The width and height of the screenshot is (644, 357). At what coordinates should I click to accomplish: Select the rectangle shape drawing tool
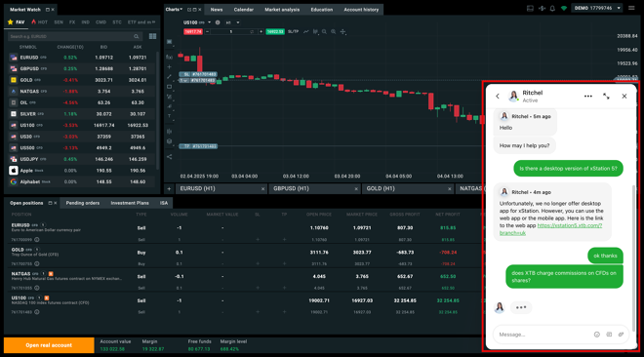tap(169, 87)
